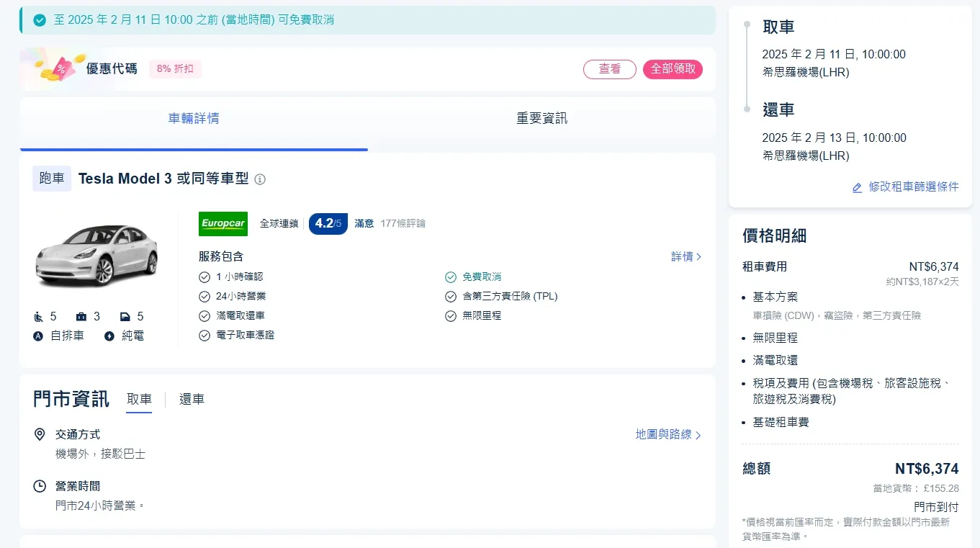Click the 177條評論 reviews link

(x=403, y=224)
